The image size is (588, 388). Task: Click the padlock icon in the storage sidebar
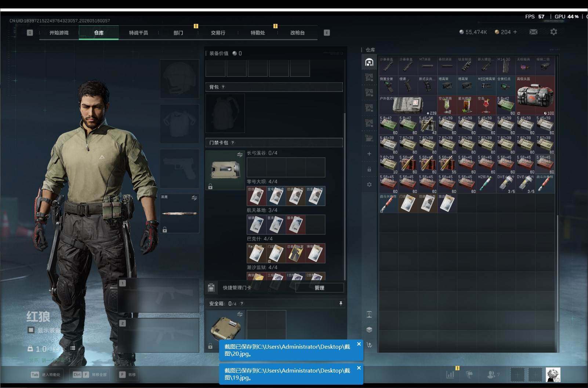click(369, 169)
